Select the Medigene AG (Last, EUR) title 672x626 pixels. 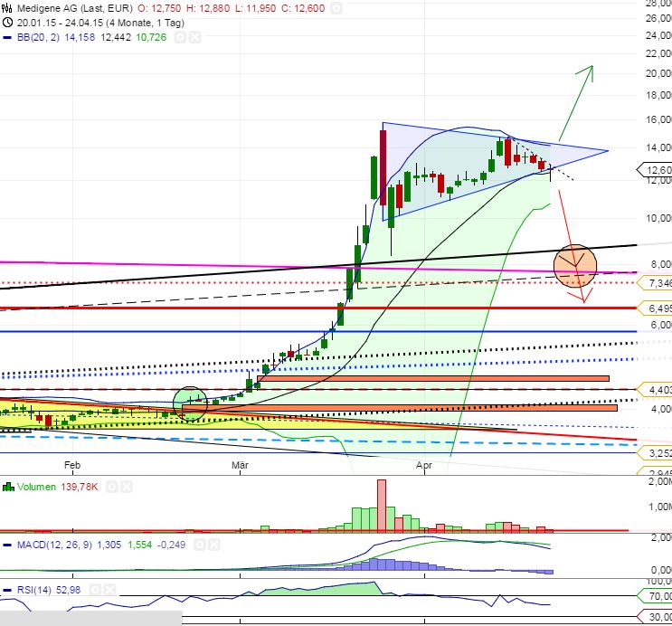pyautogui.click(x=74, y=8)
